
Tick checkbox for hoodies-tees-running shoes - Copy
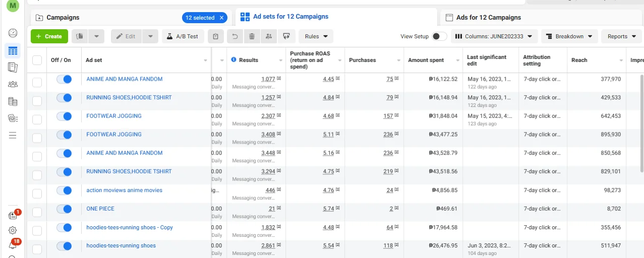point(37,231)
